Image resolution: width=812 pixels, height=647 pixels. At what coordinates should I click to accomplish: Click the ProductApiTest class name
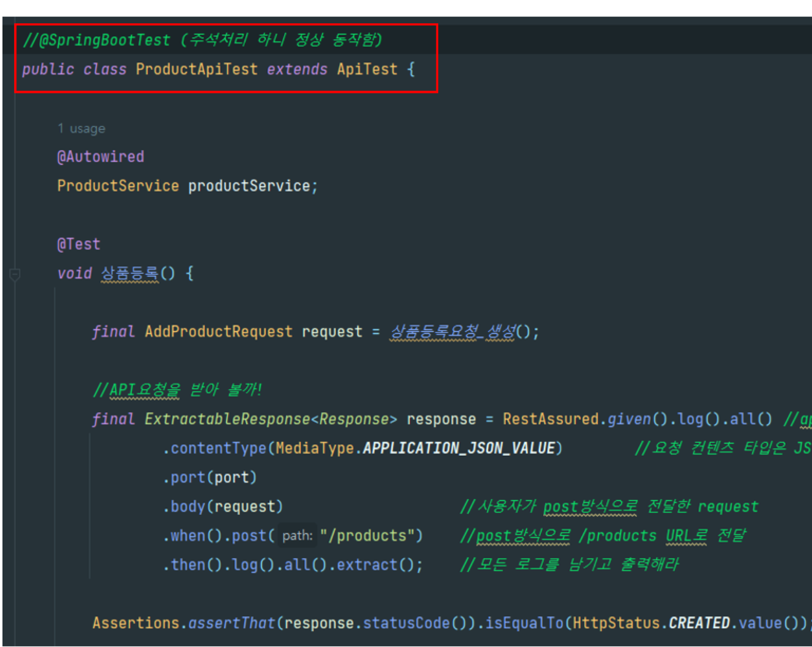[197, 69]
